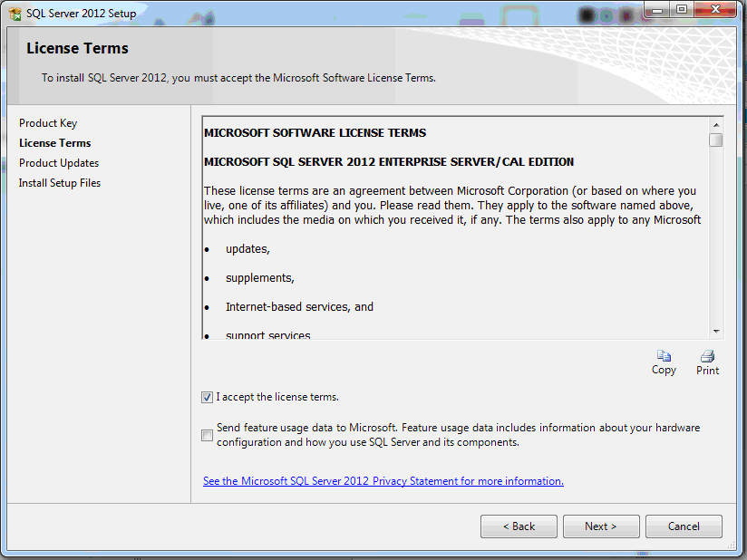
Task: Uncheck 'I accept the license terms' checkbox
Action: click(x=207, y=397)
